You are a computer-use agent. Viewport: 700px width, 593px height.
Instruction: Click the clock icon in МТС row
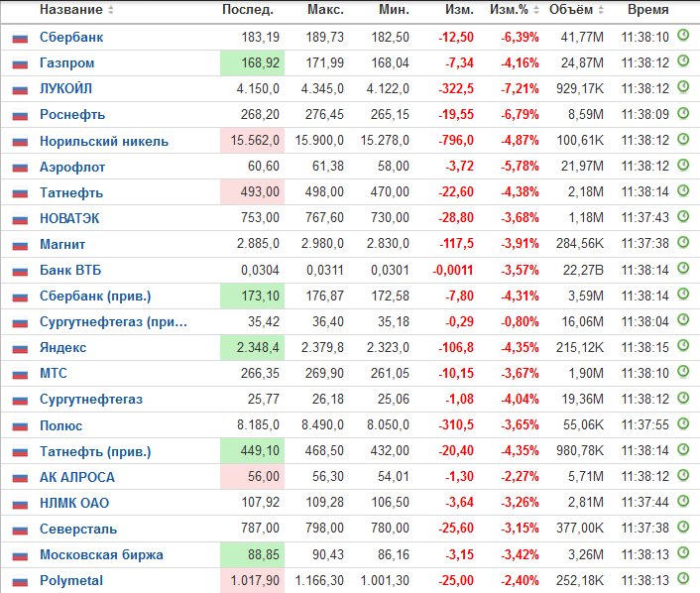pos(683,372)
